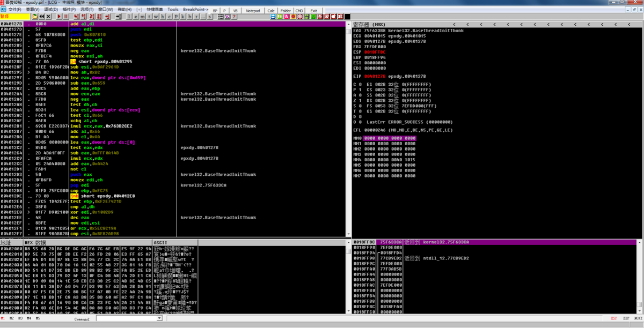Image resolution: width=644 pixels, height=328 pixels.
Task: Open the 选项(T) menu
Action: [x=87, y=9]
